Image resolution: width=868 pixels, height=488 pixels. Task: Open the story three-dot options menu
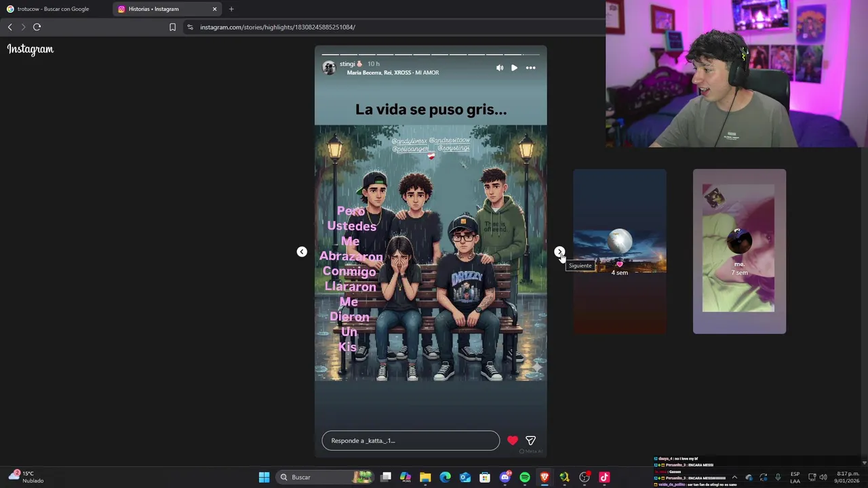point(530,68)
